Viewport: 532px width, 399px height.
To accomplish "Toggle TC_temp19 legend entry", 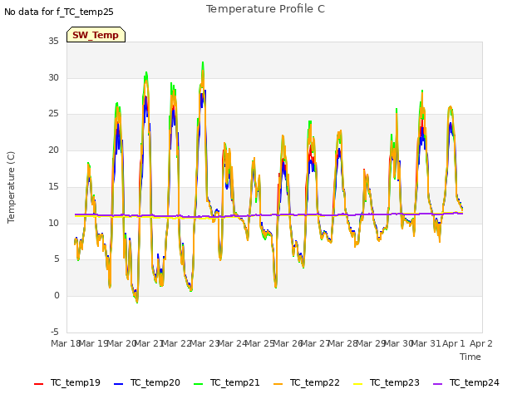I will click(67, 383).
